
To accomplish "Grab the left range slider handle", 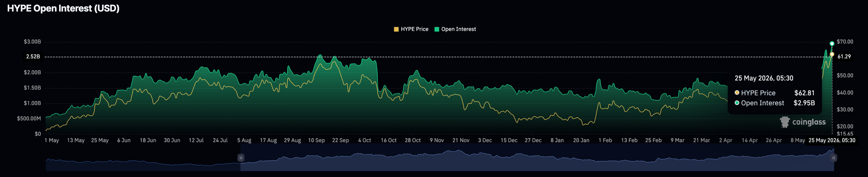I will click(x=241, y=158).
